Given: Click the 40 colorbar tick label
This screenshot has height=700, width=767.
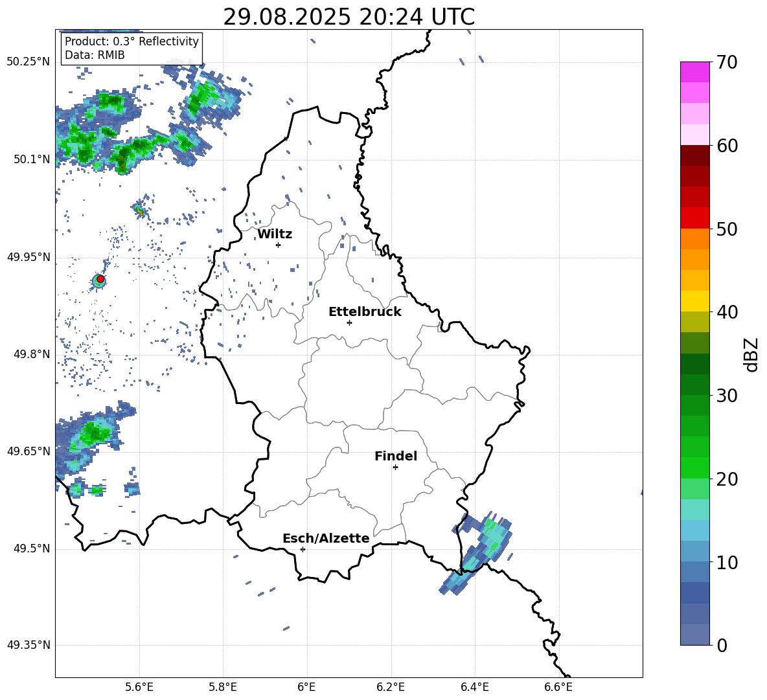Looking at the screenshot, I should [x=727, y=312].
